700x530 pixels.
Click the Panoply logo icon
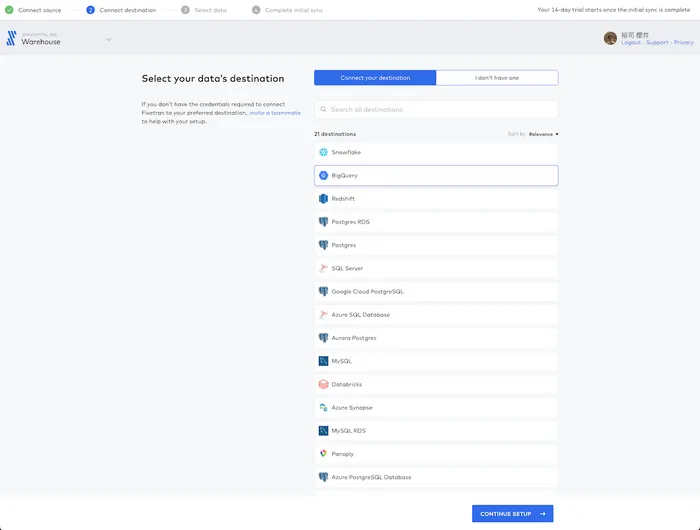click(323, 454)
